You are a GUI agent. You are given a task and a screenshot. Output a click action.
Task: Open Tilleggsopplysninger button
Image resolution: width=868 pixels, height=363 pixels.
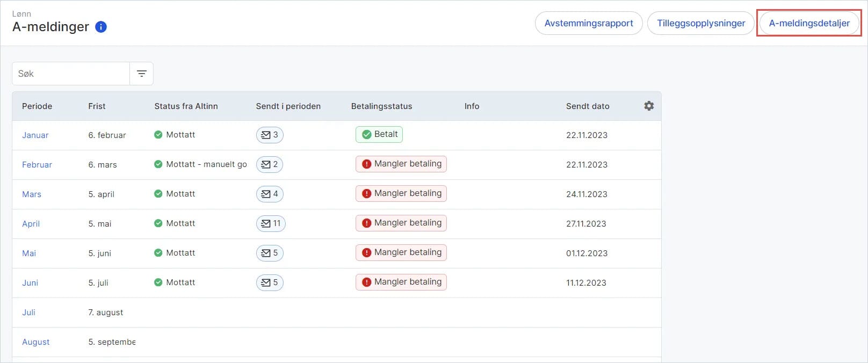click(x=701, y=23)
